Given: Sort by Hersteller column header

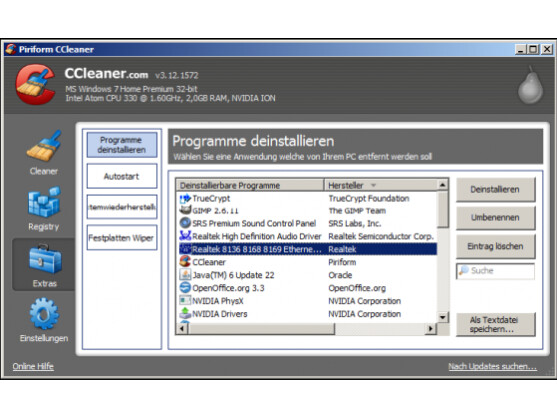Looking at the screenshot, I should (381, 185).
